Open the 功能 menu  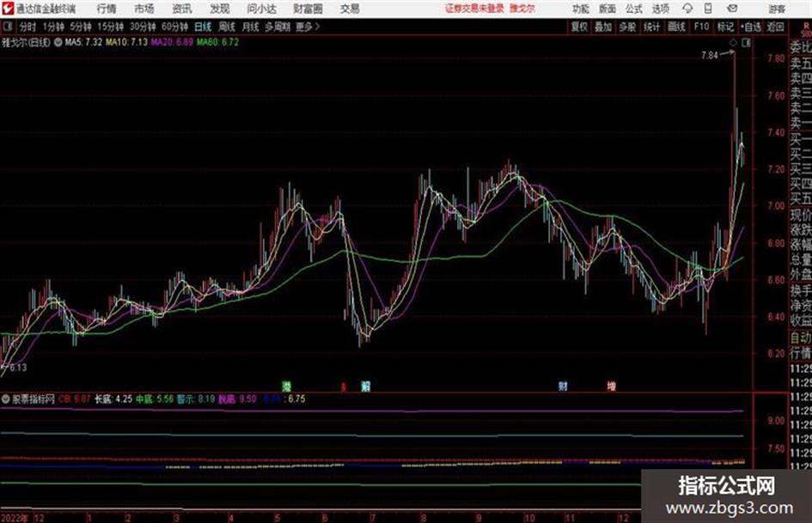(x=581, y=9)
